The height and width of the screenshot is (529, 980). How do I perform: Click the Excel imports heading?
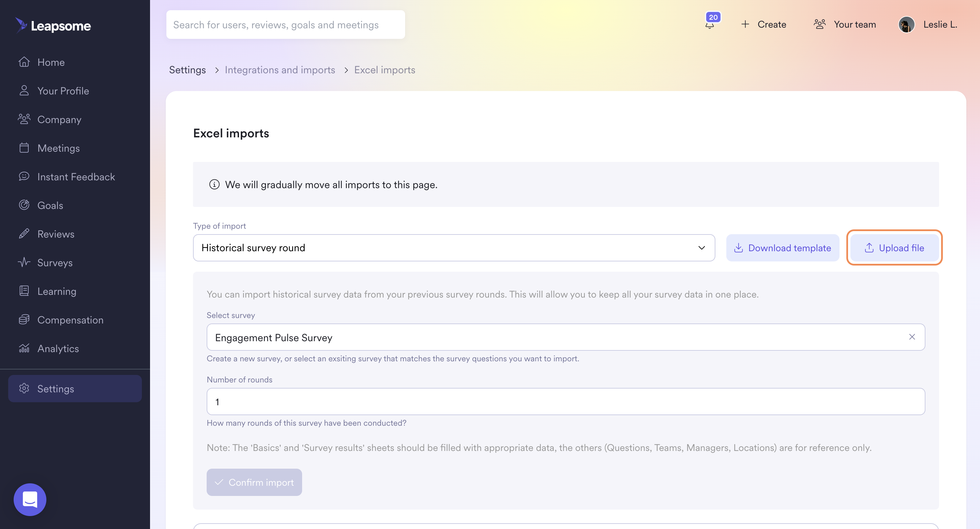pyautogui.click(x=231, y=133)
